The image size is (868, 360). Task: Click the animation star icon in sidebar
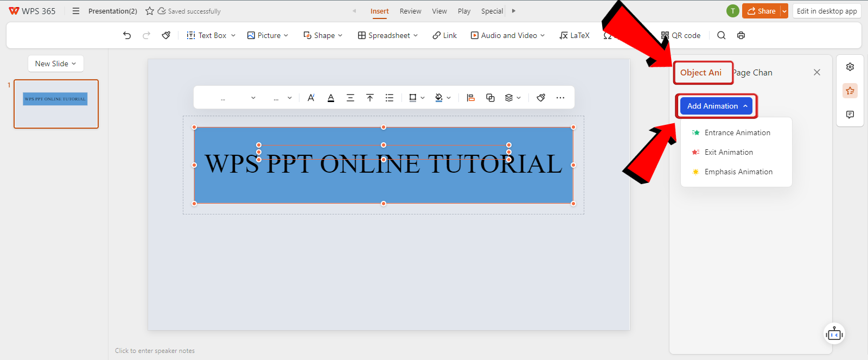(850, 91)
